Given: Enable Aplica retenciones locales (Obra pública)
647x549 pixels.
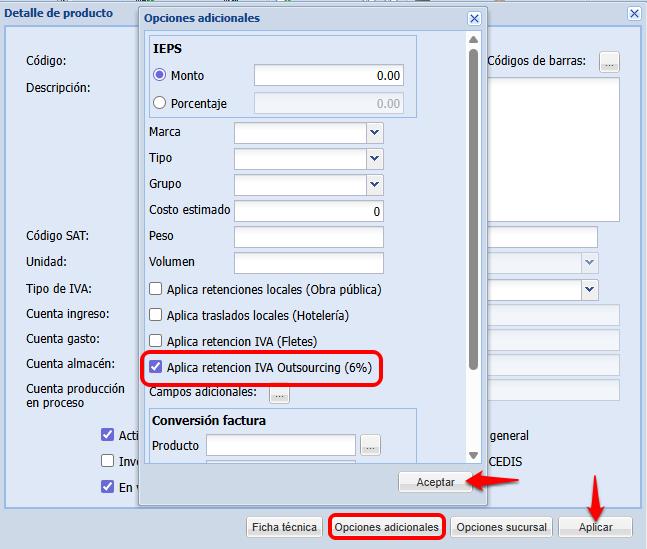Looking at the screenshot, I should (x=156, y=289).
